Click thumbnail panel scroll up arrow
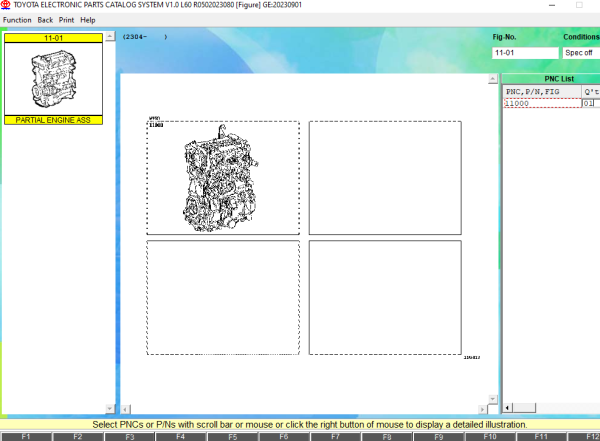The width and height of the screenshot is (600, 441). tap(110, 37)
